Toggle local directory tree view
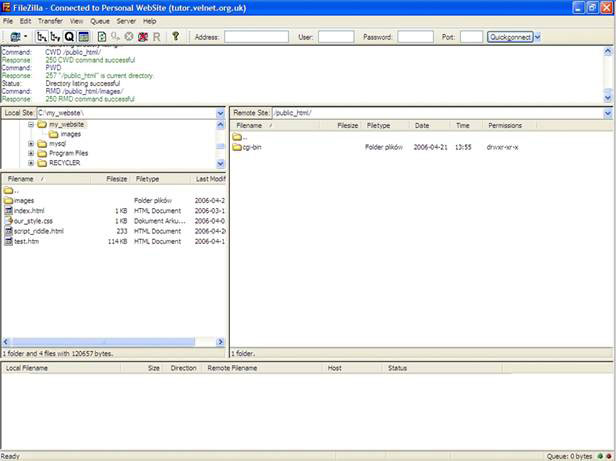 tap(41, 37)
